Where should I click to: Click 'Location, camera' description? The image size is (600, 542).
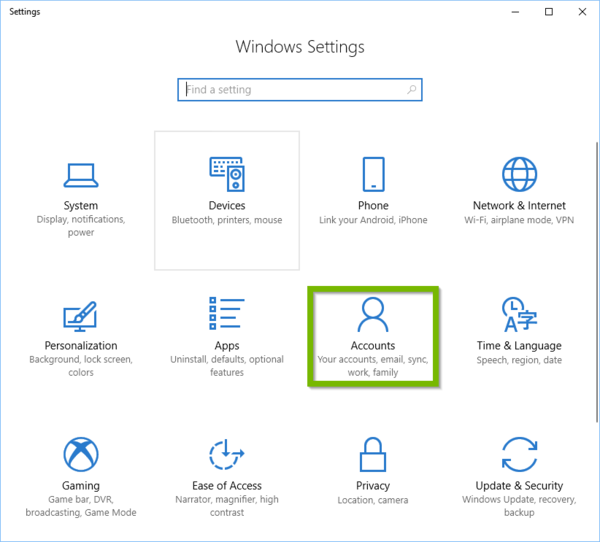[373, 500]
